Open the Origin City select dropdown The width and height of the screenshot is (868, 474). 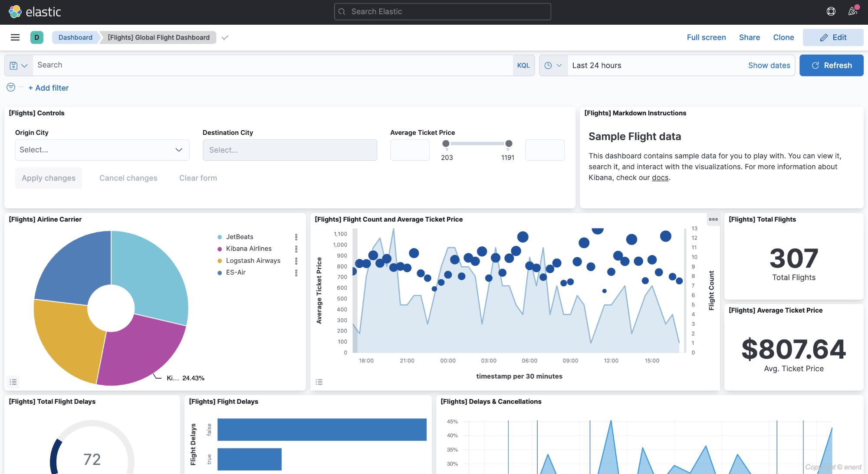pyautogui.click(x=102, y=150)
